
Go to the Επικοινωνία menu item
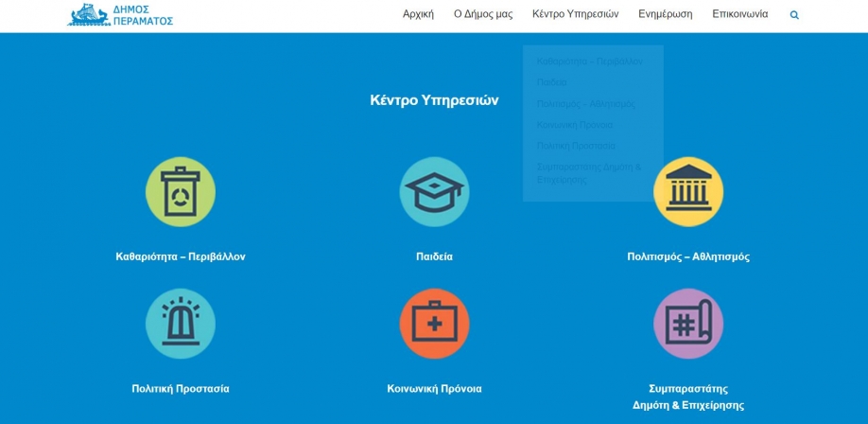tap(739, 14)
